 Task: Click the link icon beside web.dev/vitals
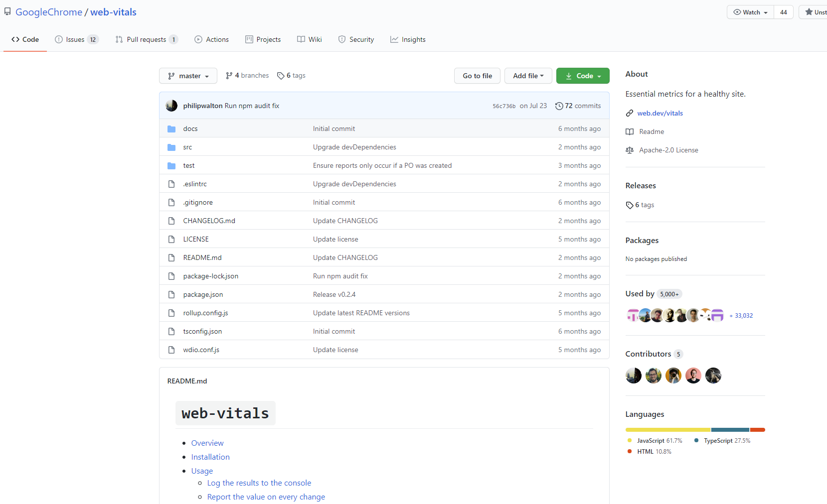tap(630, 113)
